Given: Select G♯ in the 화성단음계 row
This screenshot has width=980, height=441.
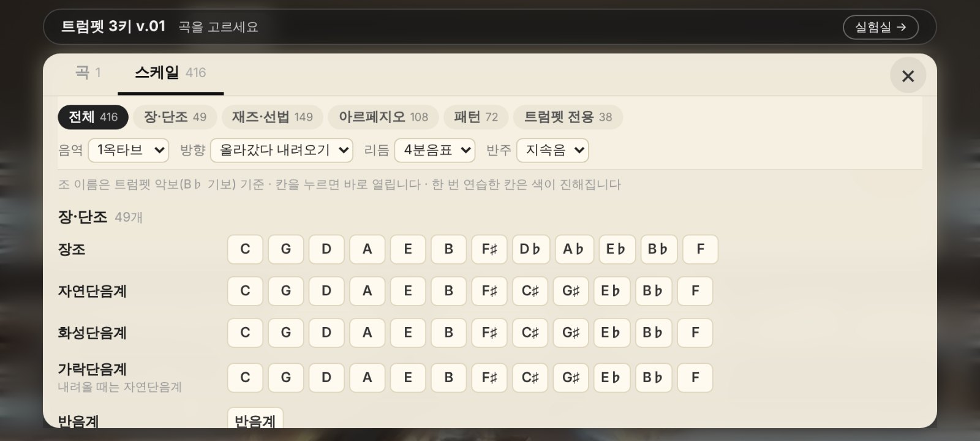Looking at the screenshot, I should pos(571,333).
